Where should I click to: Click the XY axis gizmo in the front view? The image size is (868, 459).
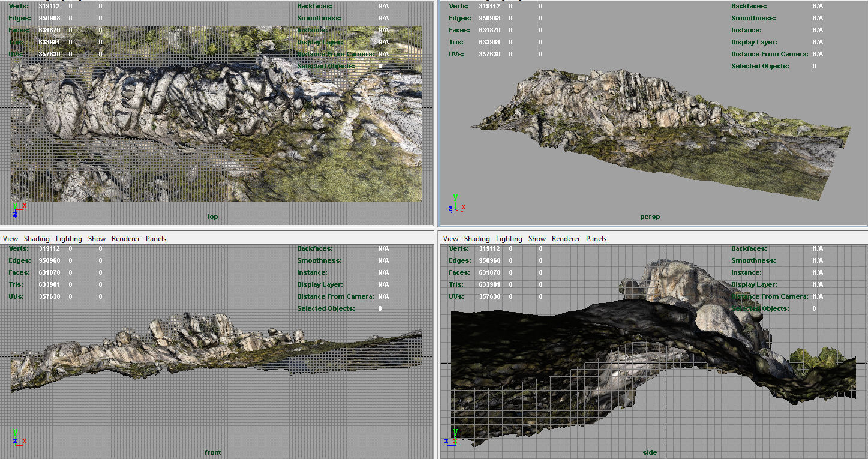click(20, 437)
